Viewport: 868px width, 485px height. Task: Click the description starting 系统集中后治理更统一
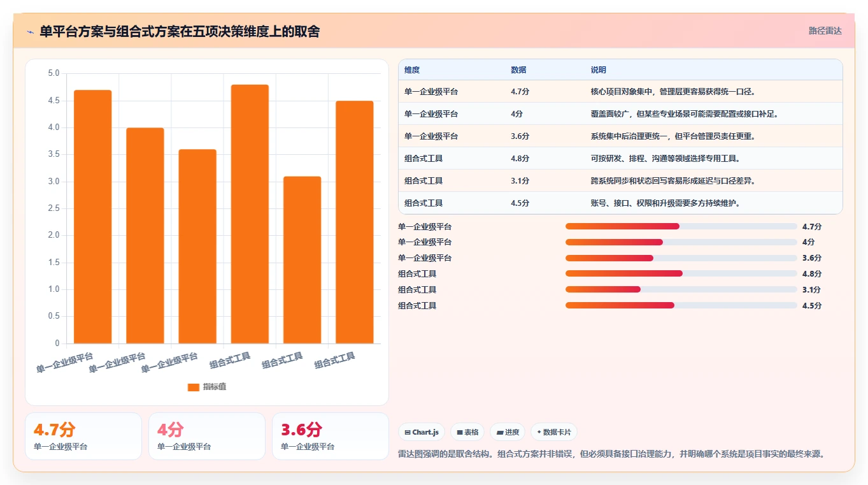[673, 136]
